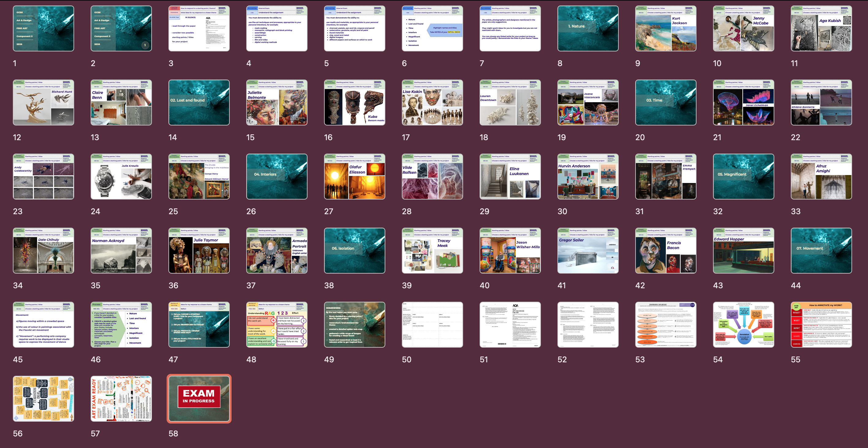Click the Andy Goldsworthy slide thumbnail
The height and width of the screenshot is (448, 868).
point(43,177)
